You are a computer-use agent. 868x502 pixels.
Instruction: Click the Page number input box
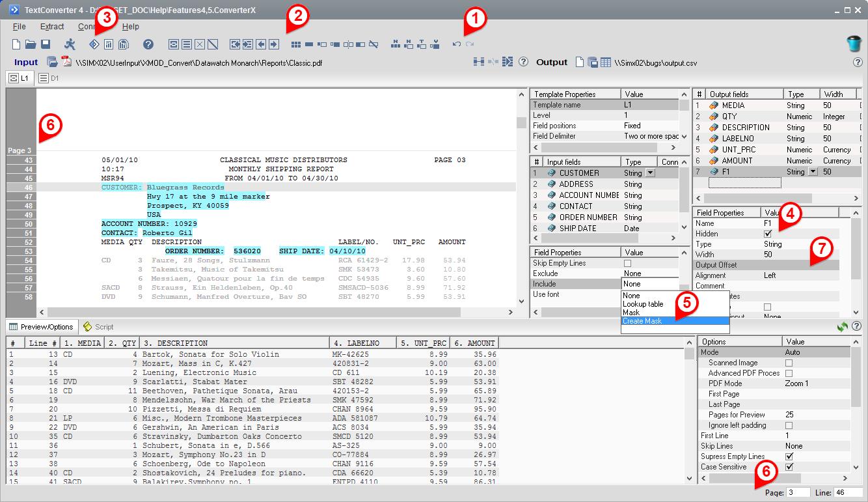pyautogui.click(x=798, y=493)
